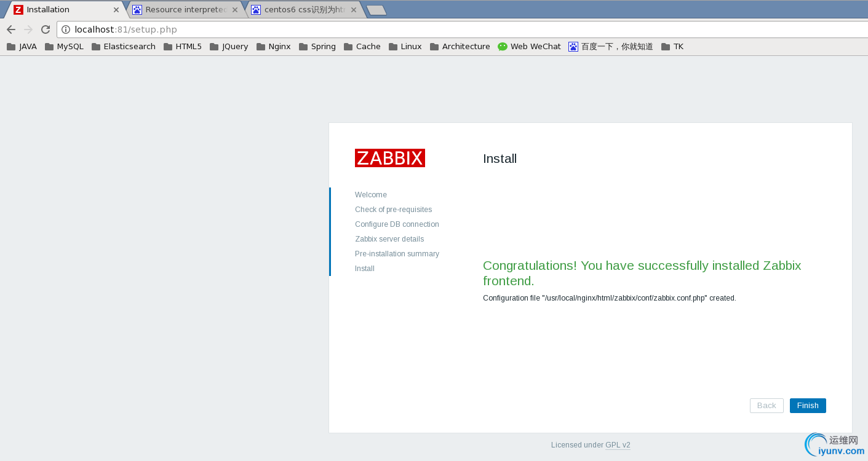Screen dimensions: 868x461
Task: Open the Cache bookmark folder
Action: [362, 47]
